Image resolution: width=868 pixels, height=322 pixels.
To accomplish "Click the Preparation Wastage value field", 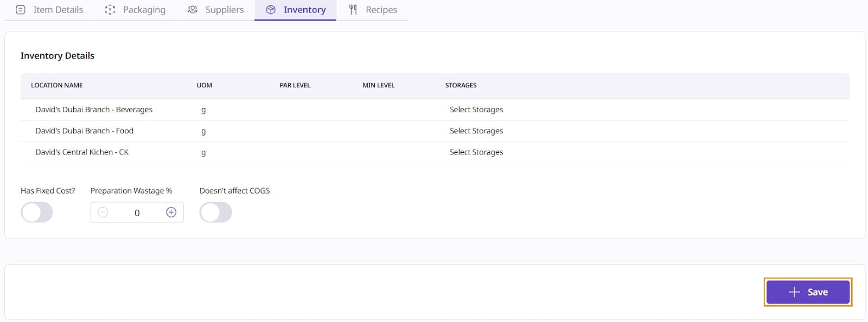I will [x=137, y=212].
